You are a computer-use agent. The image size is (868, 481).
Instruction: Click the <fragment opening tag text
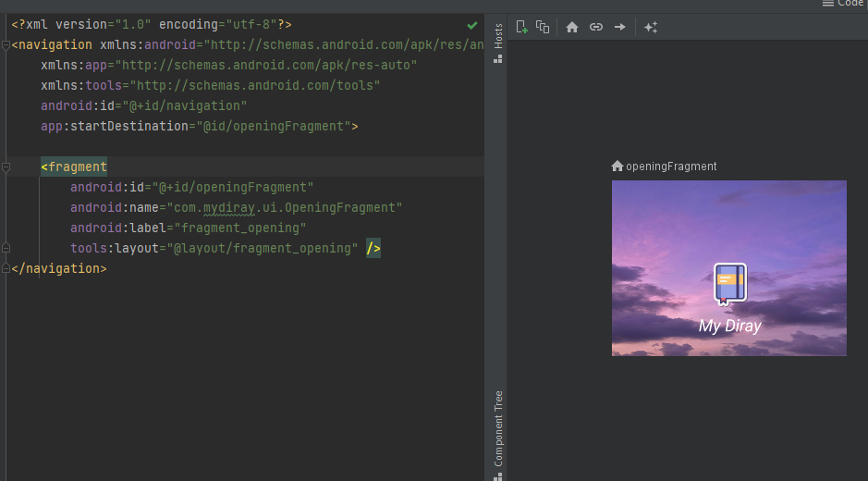74,166
